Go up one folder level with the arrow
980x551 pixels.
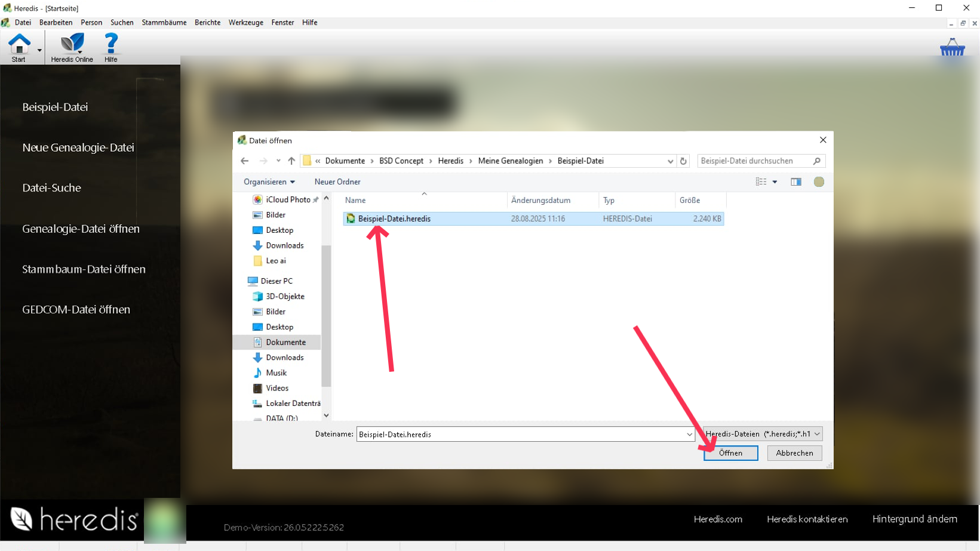point(291,161)
